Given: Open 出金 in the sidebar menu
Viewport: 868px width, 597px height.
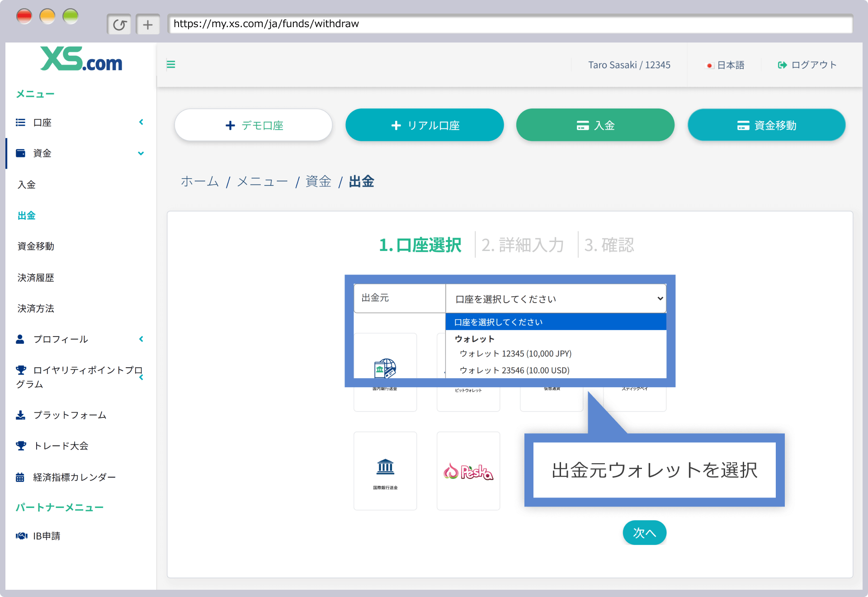Looking at the screenshot, I should click(x=27, y=215).
